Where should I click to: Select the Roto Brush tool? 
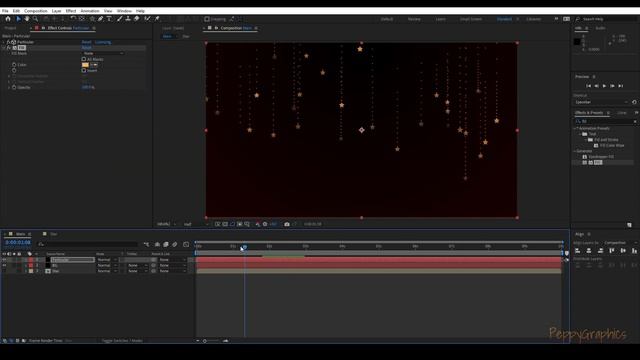pyautogui.click(x=147, y=19)
